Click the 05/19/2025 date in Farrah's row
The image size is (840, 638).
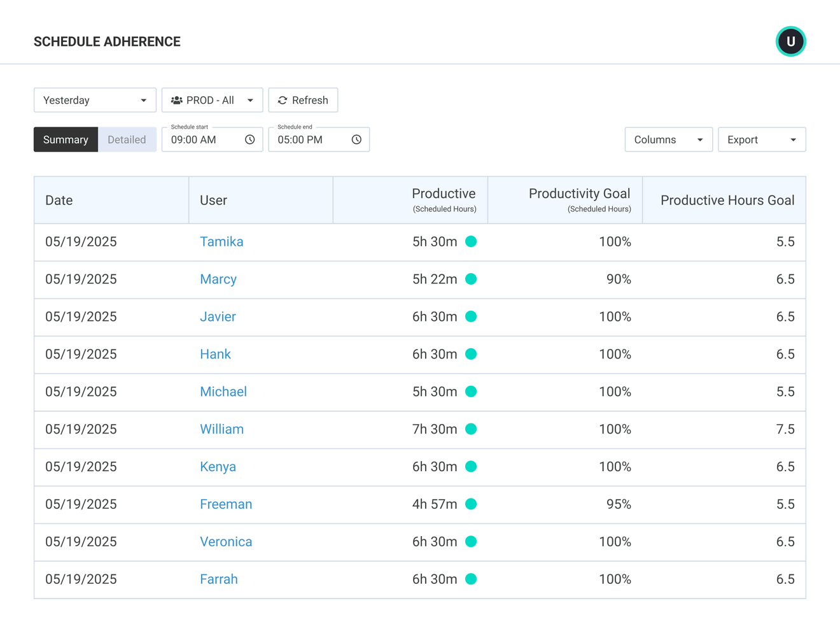point(81,579)
